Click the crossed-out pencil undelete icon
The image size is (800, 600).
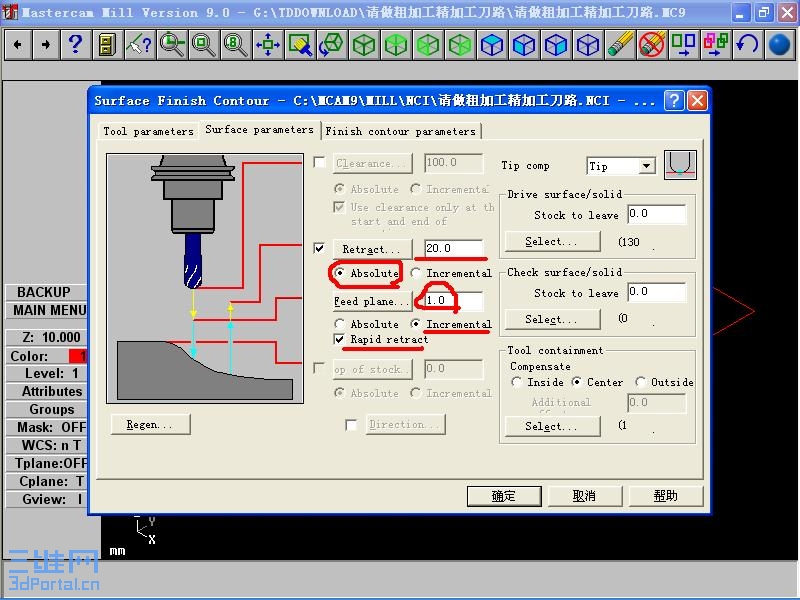point(652,44)
